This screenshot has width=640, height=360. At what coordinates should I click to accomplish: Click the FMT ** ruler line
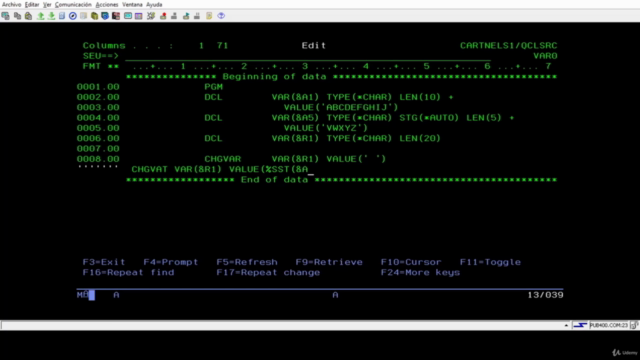pos(317,66)
